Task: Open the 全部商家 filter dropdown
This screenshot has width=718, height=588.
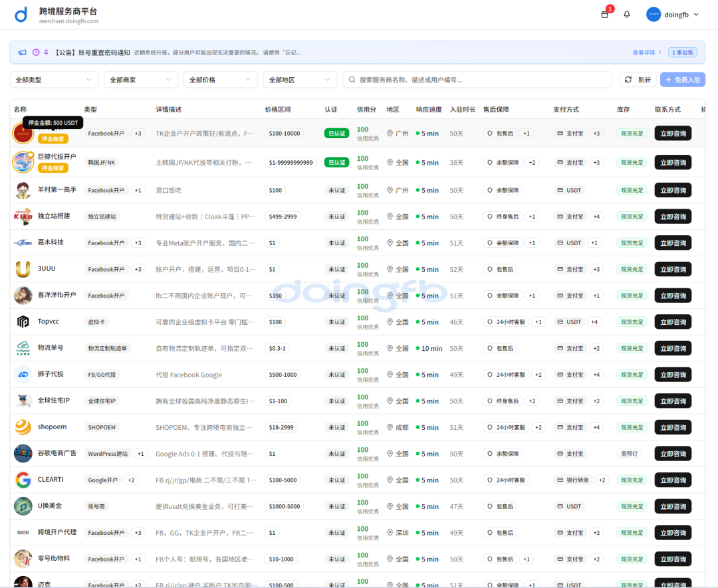Action: point(141,80)
